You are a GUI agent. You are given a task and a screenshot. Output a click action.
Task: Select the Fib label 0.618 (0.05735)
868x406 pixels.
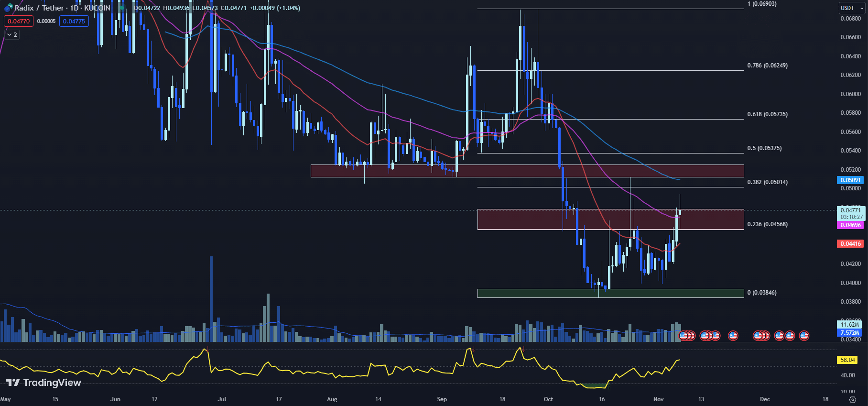pos(768,114)
